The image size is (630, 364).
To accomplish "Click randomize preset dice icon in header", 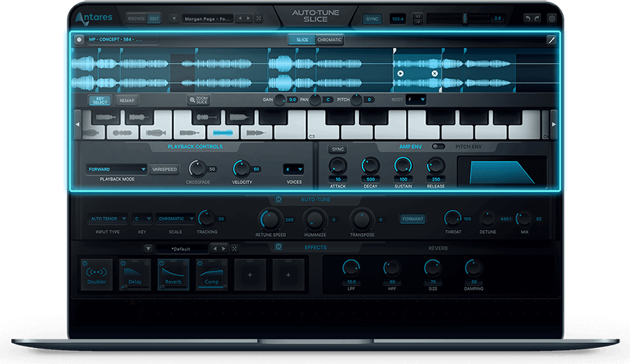I will point(259,18).
